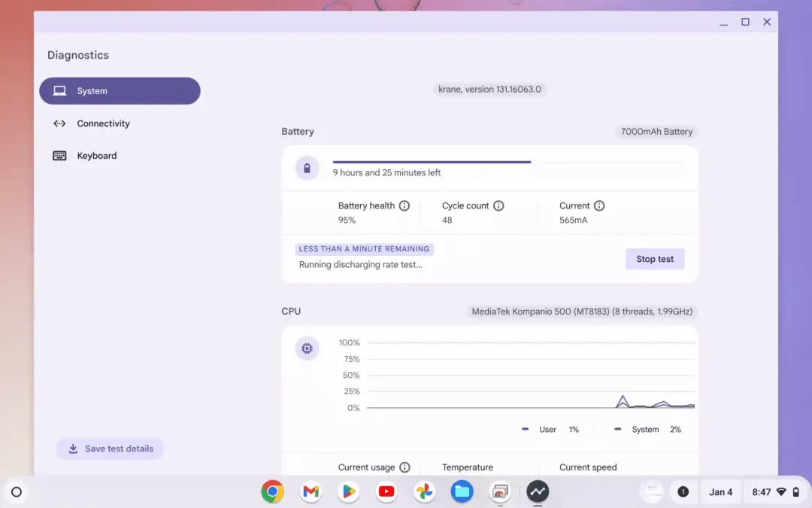Viewport: 812px width, 508px height.
Task: Click the battery charge progress bar
Action: click(x=508, y=163)
